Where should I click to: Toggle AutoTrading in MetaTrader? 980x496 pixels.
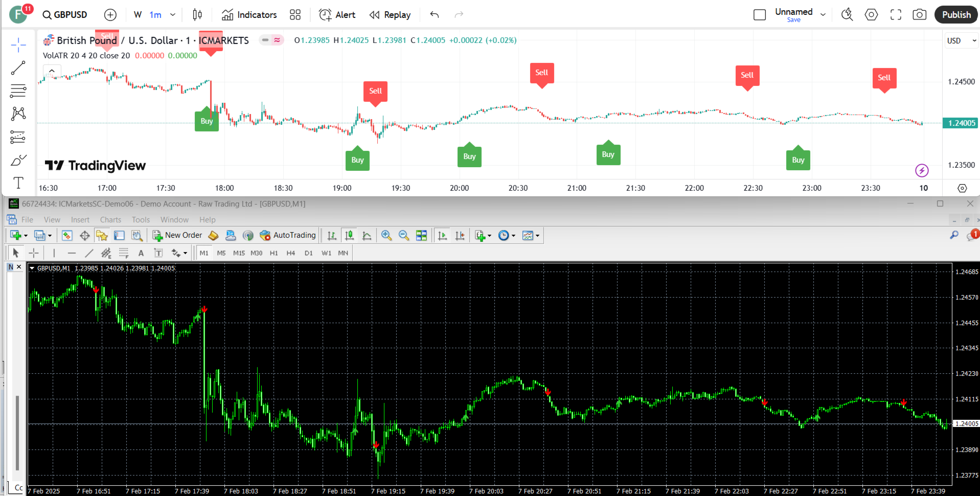[x=288, y=235]
